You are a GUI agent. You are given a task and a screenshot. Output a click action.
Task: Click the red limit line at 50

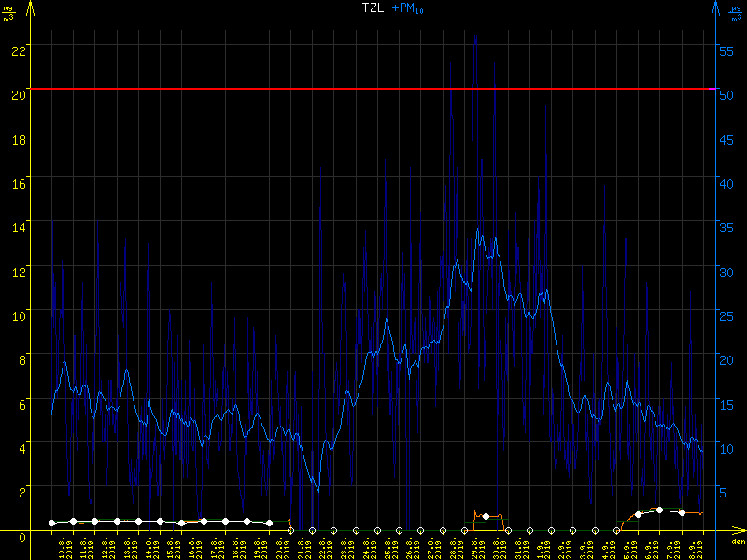(x=373, y=89)
